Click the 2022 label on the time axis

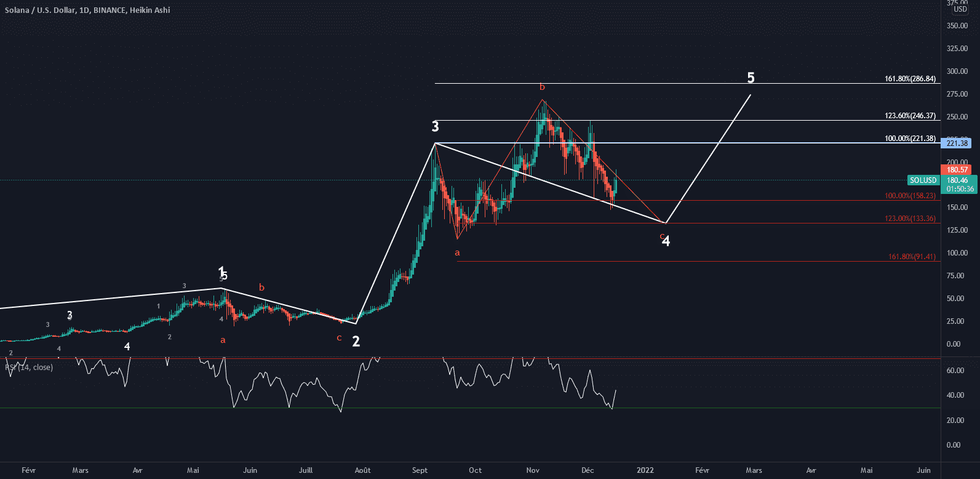coord(645,470)
